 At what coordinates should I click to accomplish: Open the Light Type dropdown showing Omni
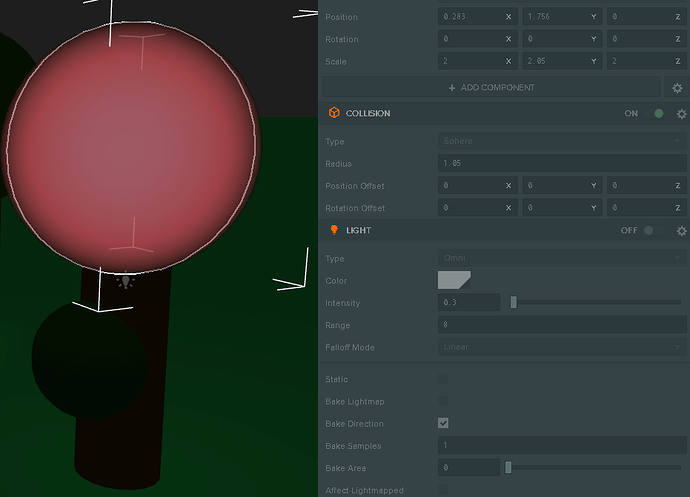[x=562, y=259]
